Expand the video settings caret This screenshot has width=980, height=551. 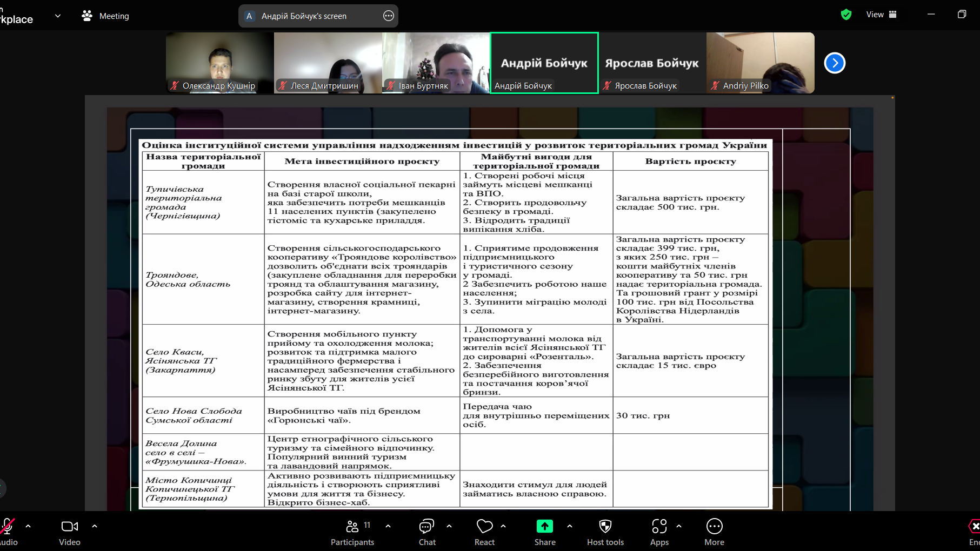point(95,526)
